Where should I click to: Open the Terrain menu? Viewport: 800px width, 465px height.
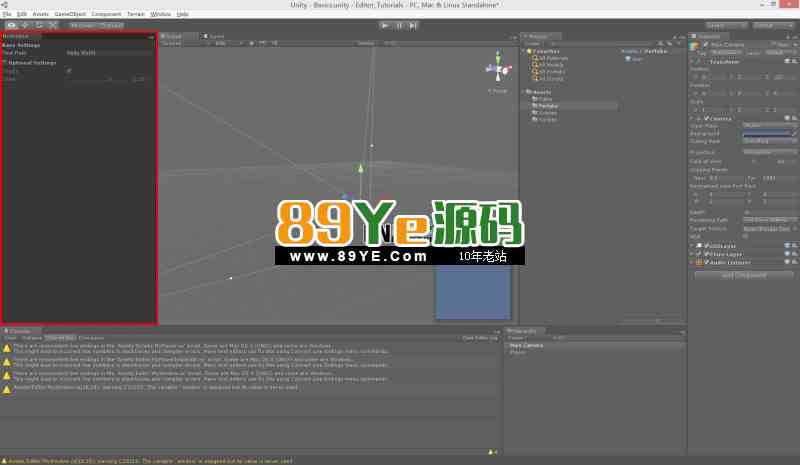[136, 14]
